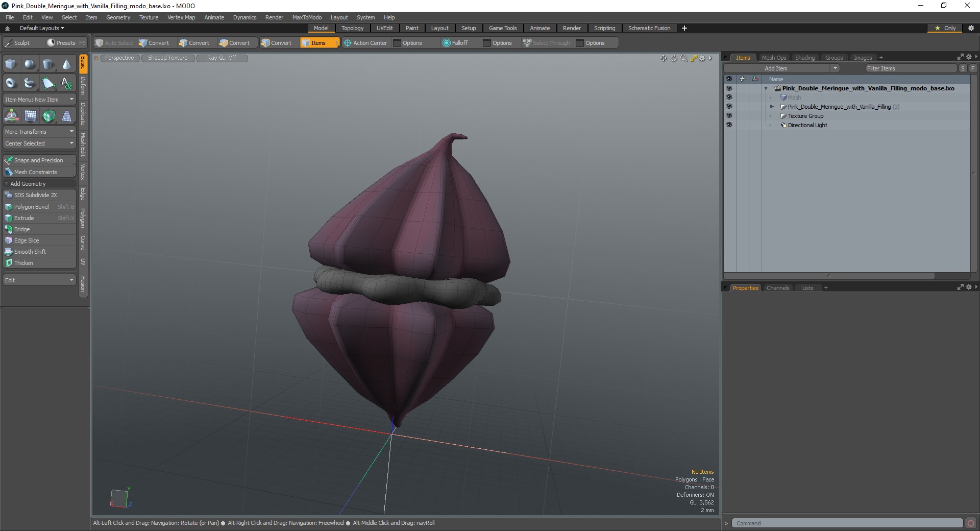
Task: Expand the Pink_Double_Meringue_with_Vanilla_Filling group
Action: point(772,107)
